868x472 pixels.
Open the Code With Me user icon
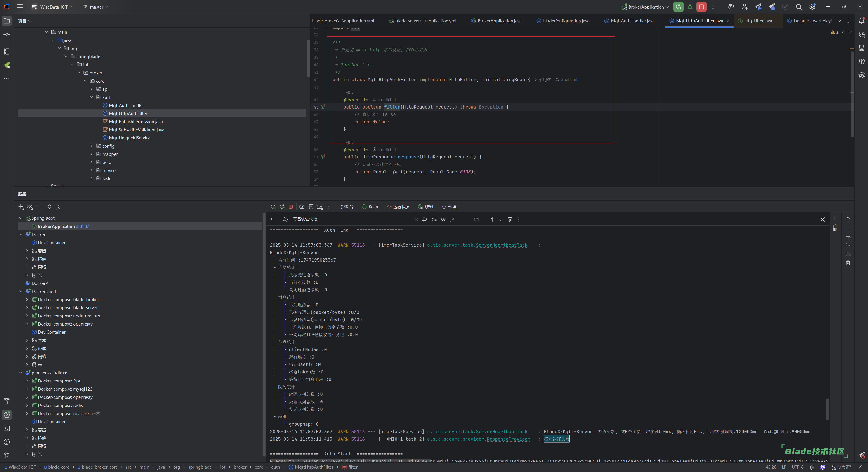click(x=745, y=7)
